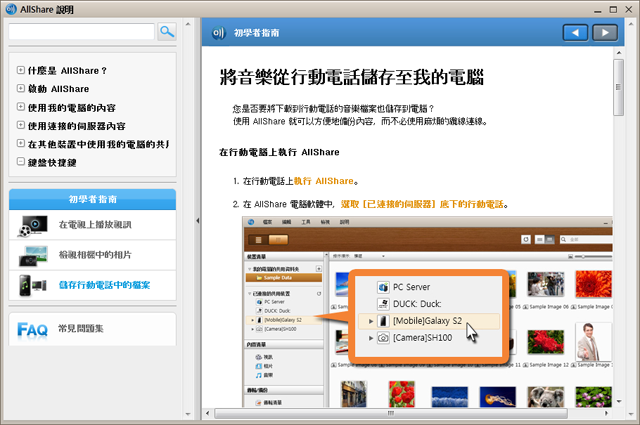This screenshot has height=425, width=640.
Task: Expand the 在其他裝置中使用我的電腦的共 topic
Action: [20, 143]
